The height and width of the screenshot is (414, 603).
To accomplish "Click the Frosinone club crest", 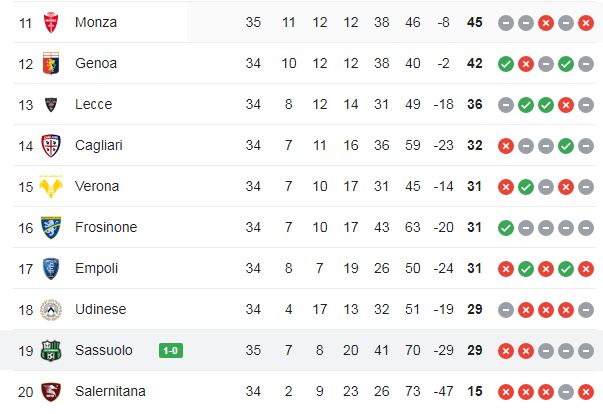I will coord(51,228).
